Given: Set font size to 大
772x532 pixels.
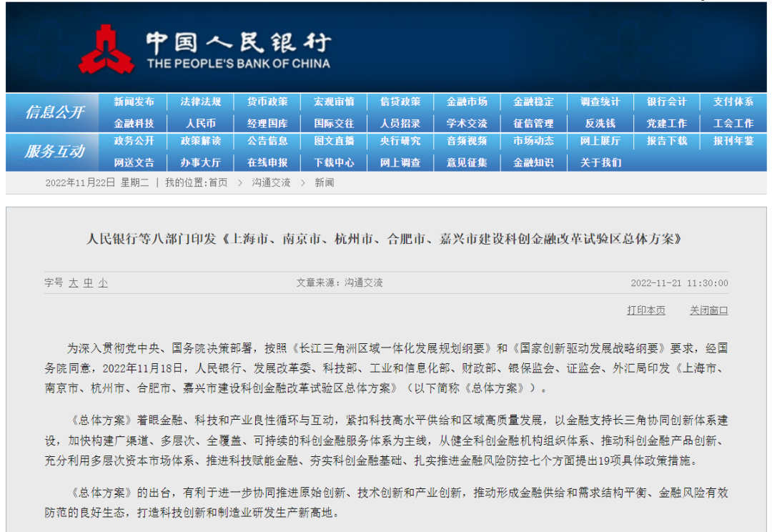Looking at the screenshot, I should [74, 282].
